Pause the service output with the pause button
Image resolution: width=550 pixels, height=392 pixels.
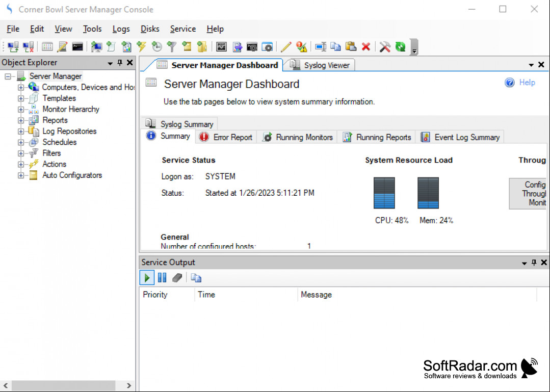[x=162, y=278]
